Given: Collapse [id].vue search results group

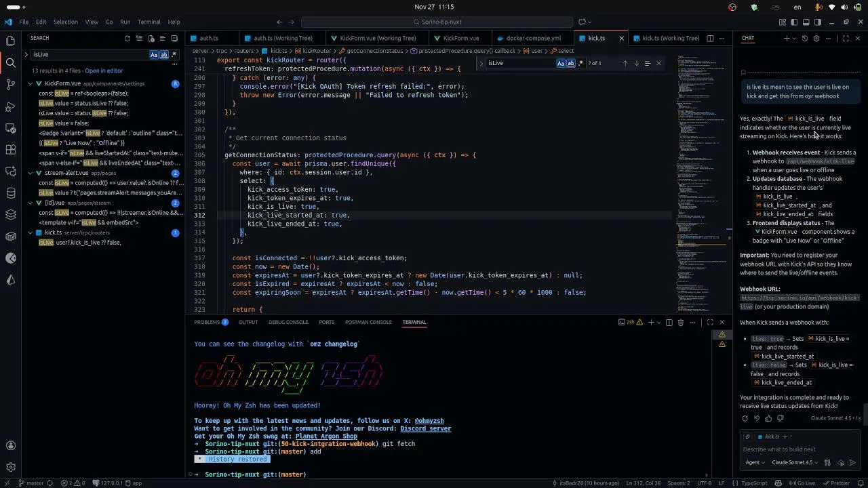Looking at the screenshot, I should click(30, 203).
